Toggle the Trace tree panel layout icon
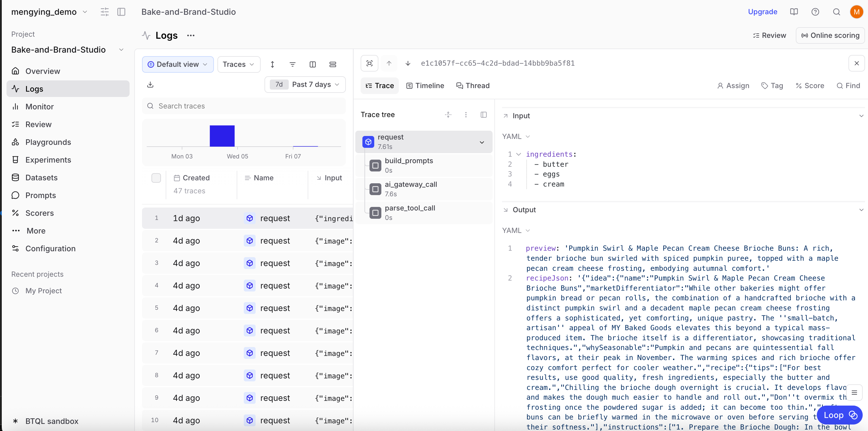Screen dimensions: 868x431 point(483,115)
